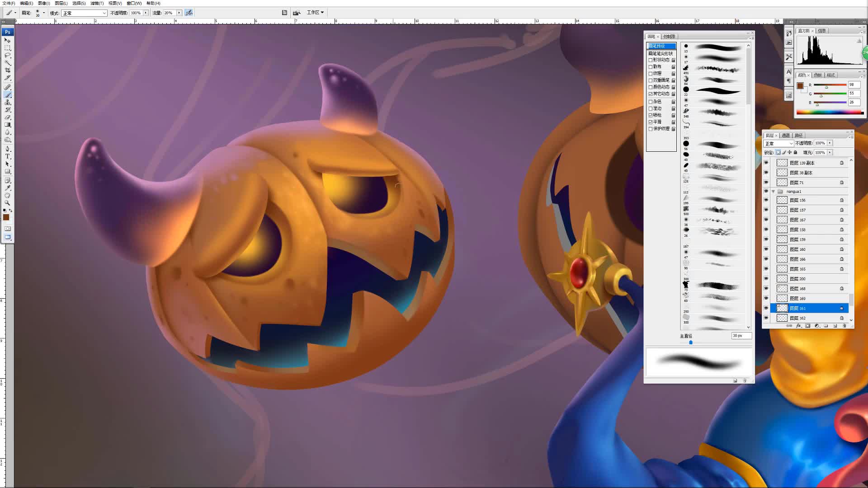Image resolution: width=868 pixels, height=488 pixels.
Task: Disable the 其它动态 checkbox
Action: click(x=651, y=94)
